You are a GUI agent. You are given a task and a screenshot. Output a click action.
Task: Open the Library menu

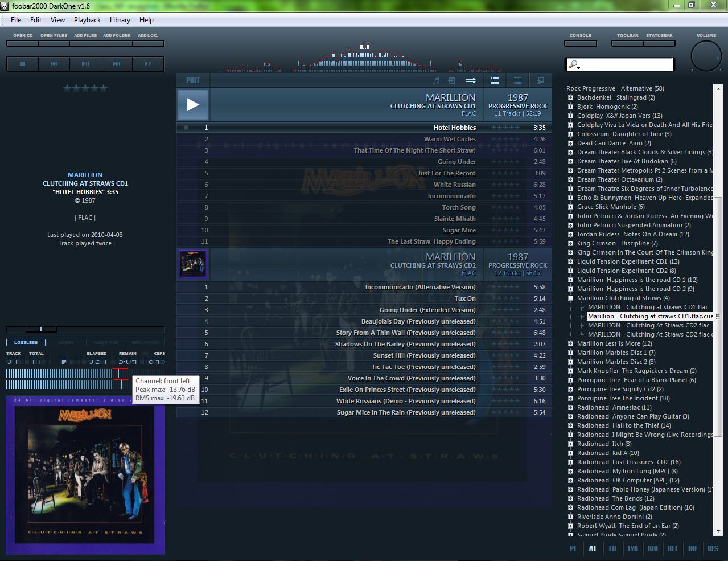click(x=120, y=20)
